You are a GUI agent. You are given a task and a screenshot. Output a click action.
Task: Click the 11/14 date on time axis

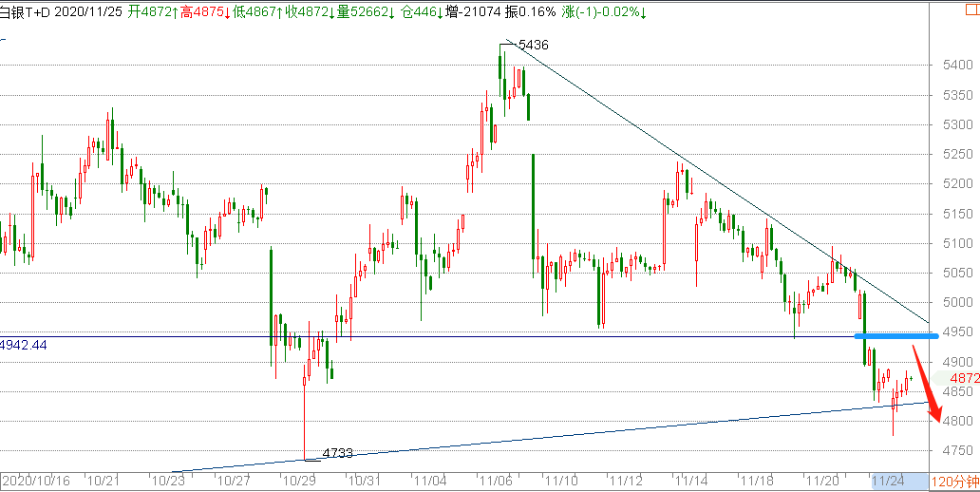(691, 481)
